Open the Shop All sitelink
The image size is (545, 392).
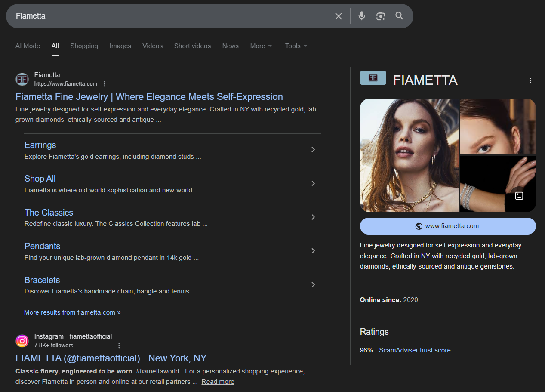click(x=40, y=179)
